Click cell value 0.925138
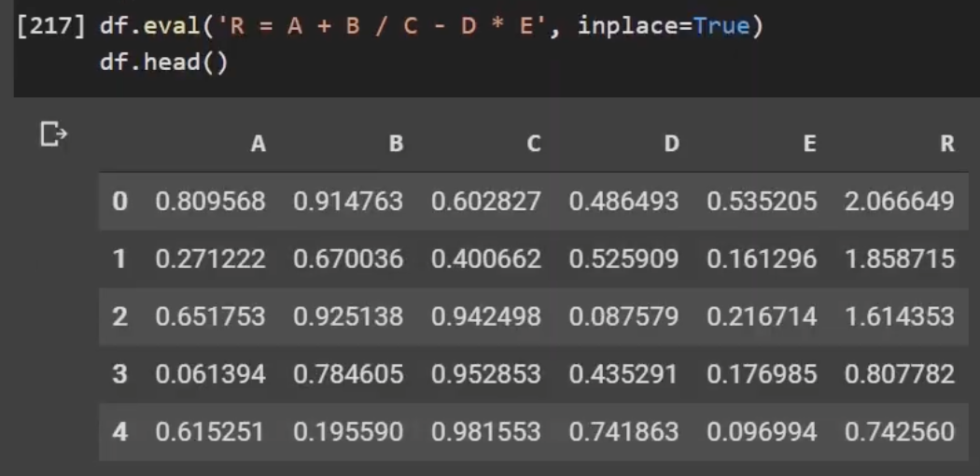The width and height of the screenshot is (980, 476). 348,316
